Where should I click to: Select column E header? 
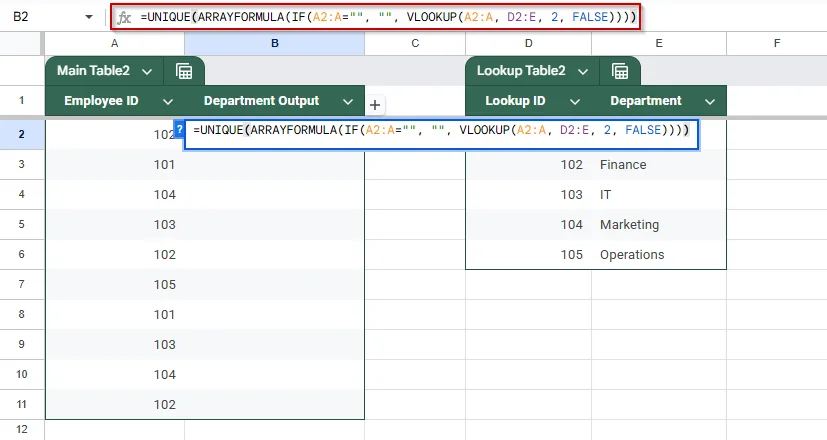pyautogui.click(x=659, y=43)
